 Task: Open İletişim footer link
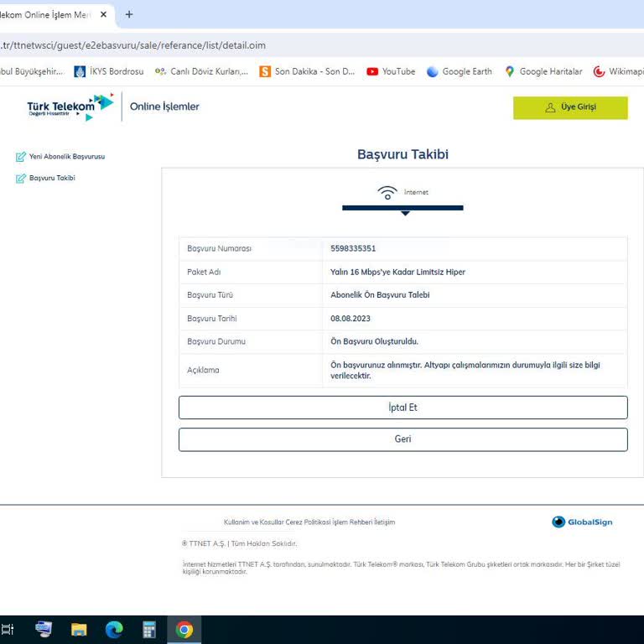384,522
